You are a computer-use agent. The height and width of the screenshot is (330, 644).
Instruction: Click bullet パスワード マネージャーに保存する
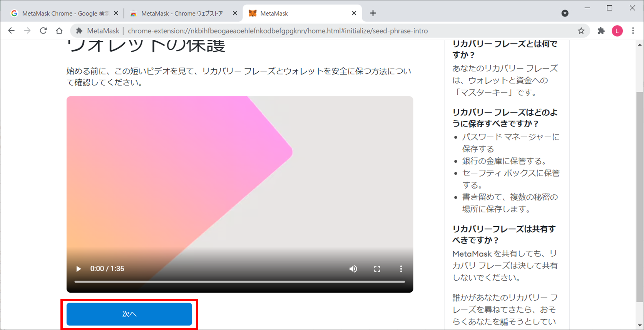[x=511, y=143]
